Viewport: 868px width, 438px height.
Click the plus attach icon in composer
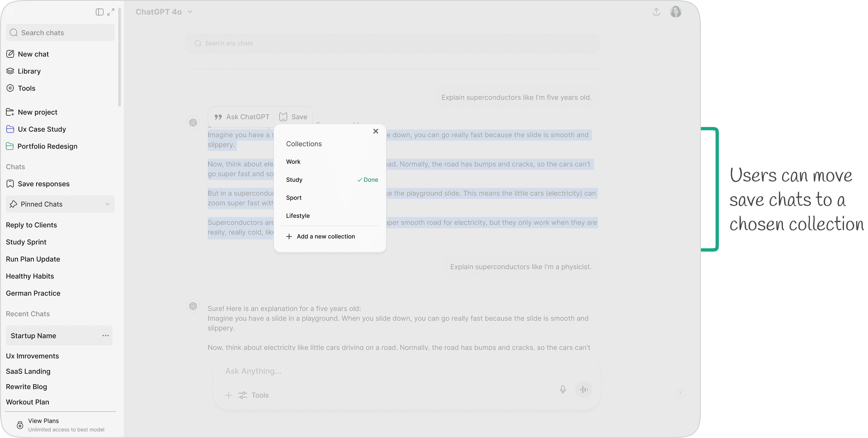click(x=228, y=395)
